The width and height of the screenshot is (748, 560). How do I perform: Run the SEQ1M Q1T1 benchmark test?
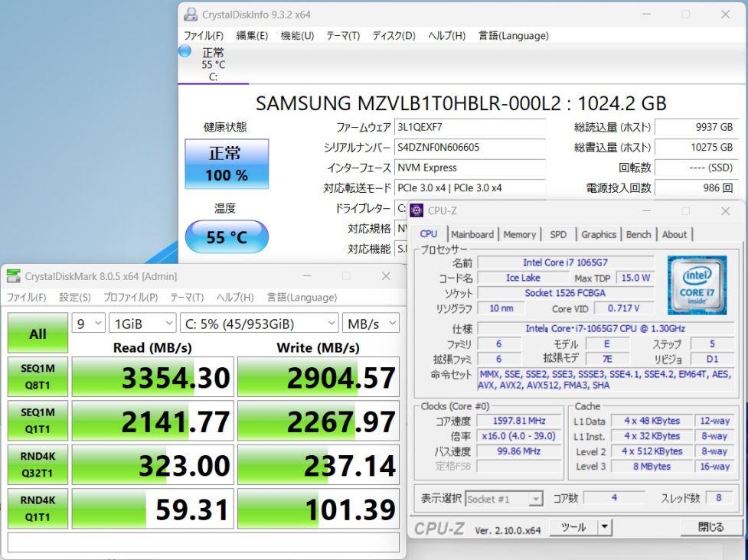point(38,420)
